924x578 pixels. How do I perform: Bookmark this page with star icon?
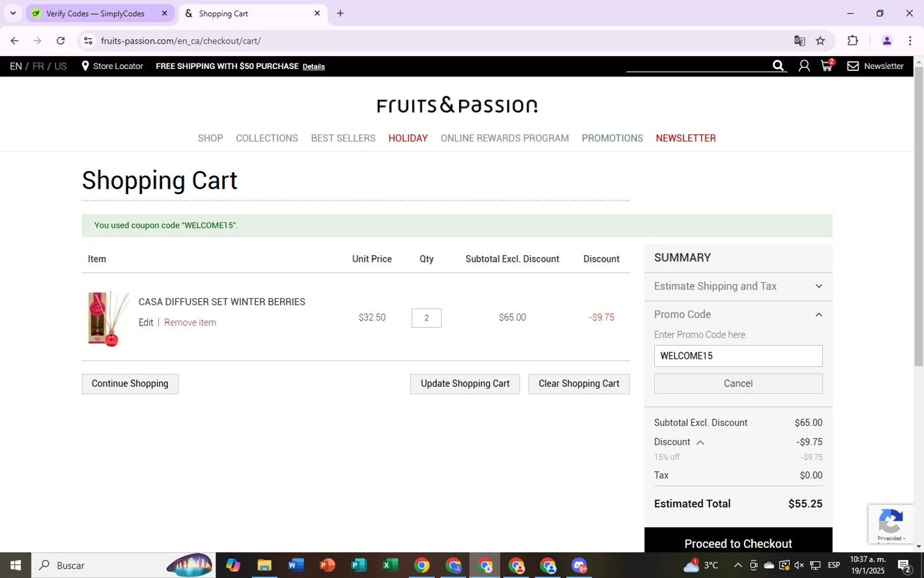(821, 41)
